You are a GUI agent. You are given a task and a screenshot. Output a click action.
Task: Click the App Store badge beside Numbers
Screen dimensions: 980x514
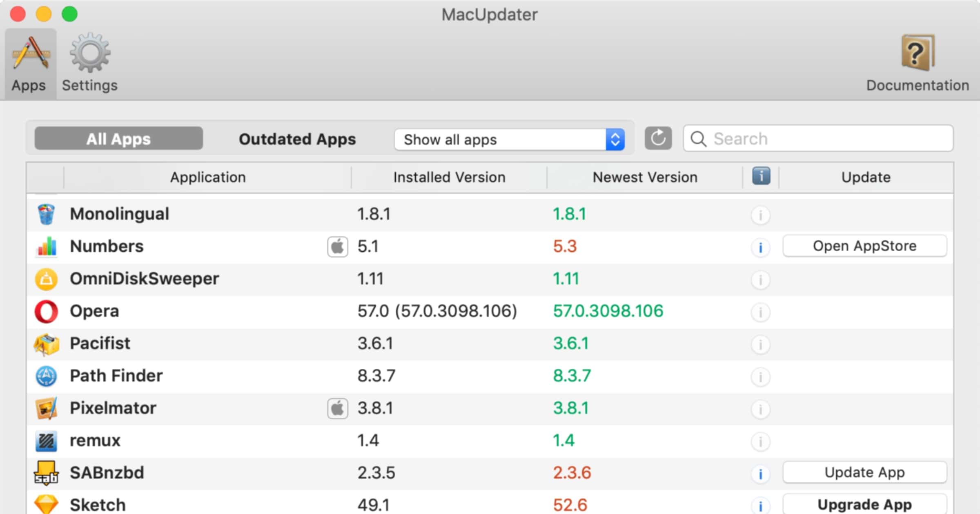click(337, 247)
